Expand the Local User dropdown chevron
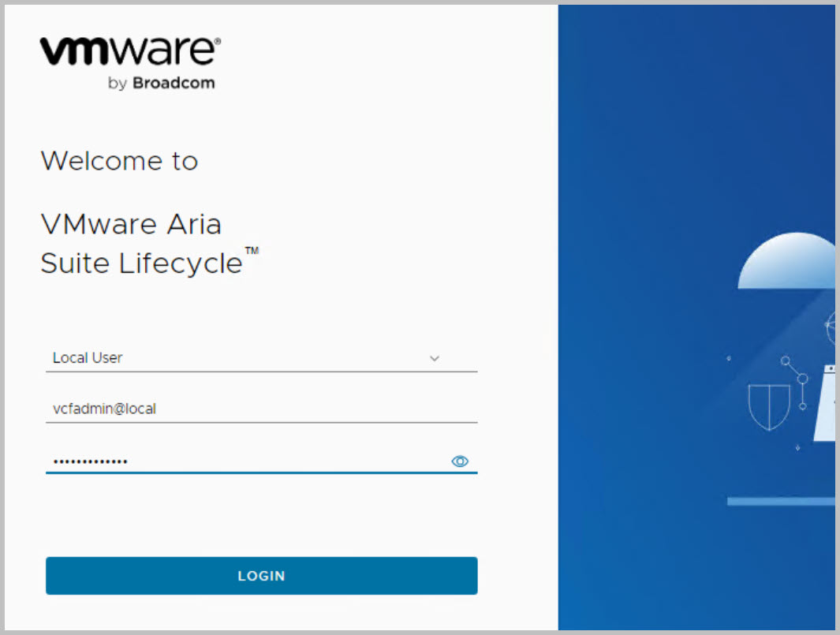The image size is (840, 635). [x=434, y=358]
